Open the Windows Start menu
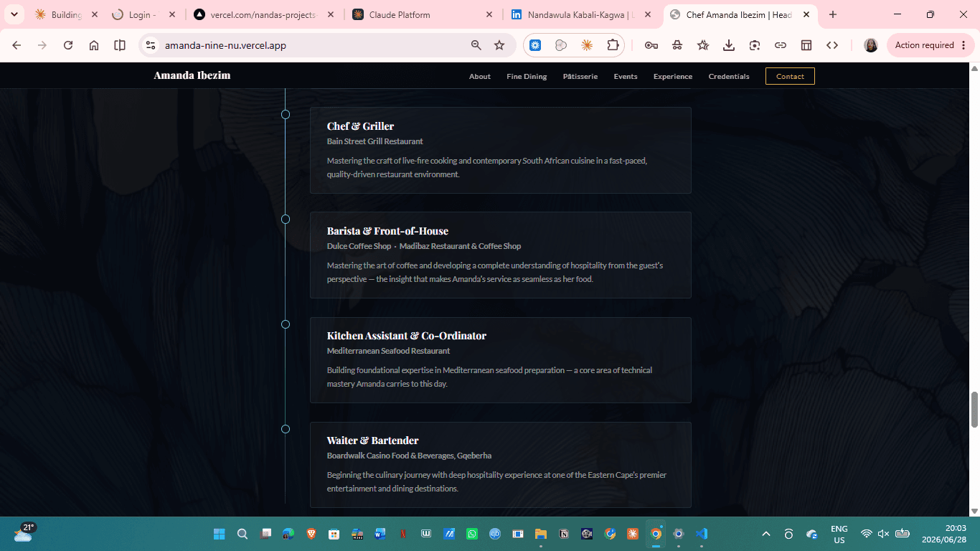 [x=220, y=534]
